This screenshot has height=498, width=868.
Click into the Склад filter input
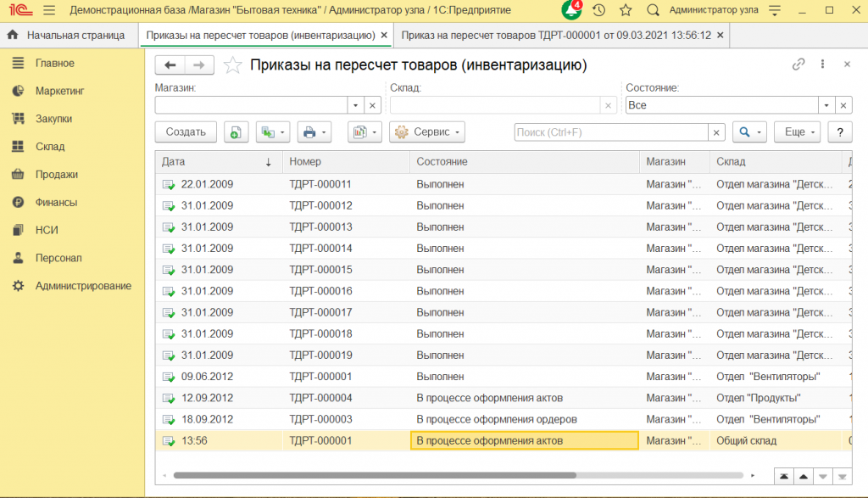[495, 105]
